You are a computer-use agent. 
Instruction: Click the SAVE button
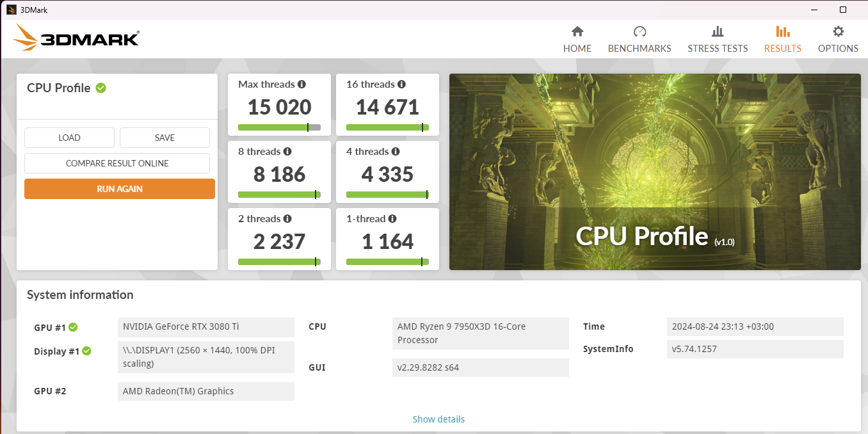(165, 138)
